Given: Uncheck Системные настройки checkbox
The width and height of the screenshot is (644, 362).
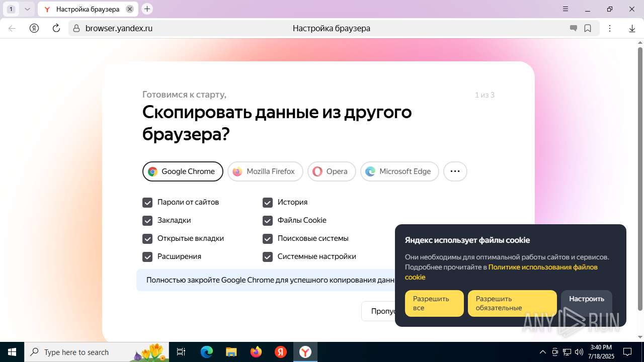Looking at the screenshot, I should [x=268, y=256].
